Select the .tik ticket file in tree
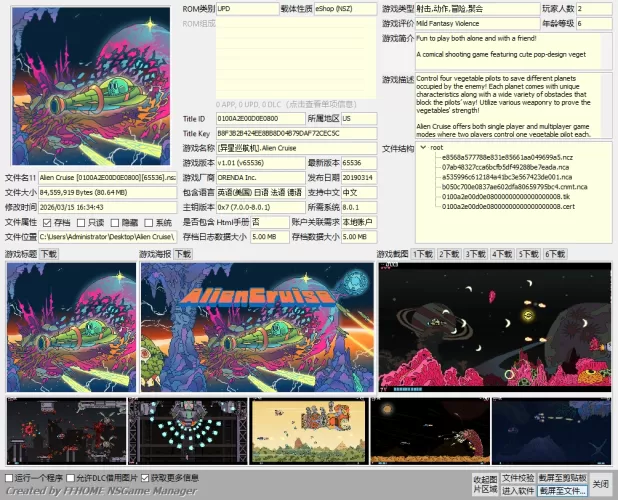This screenshot has width=618, height=500. tap(506, 196)
